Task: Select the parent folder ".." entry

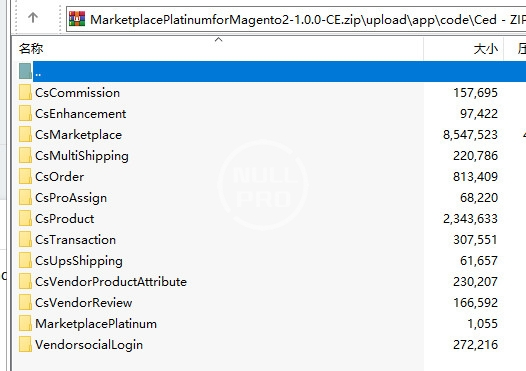Action: (x=272, y=71)
